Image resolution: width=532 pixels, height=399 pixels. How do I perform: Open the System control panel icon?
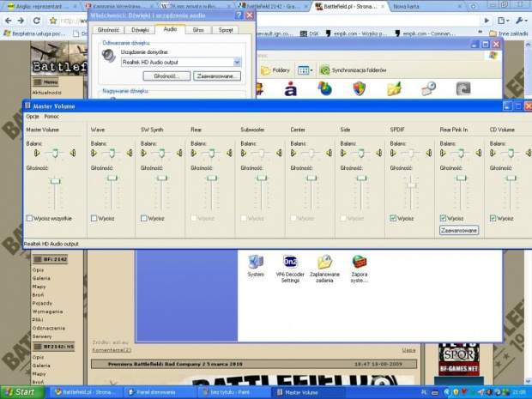(x=256, y=266)
